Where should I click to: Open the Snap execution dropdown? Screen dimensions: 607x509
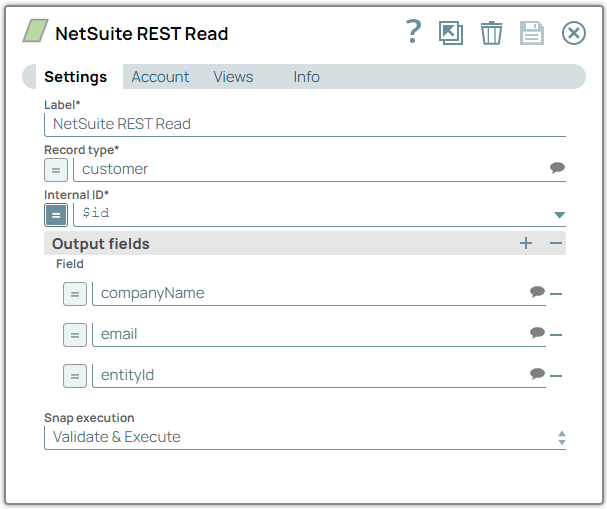tap(305, 437)
